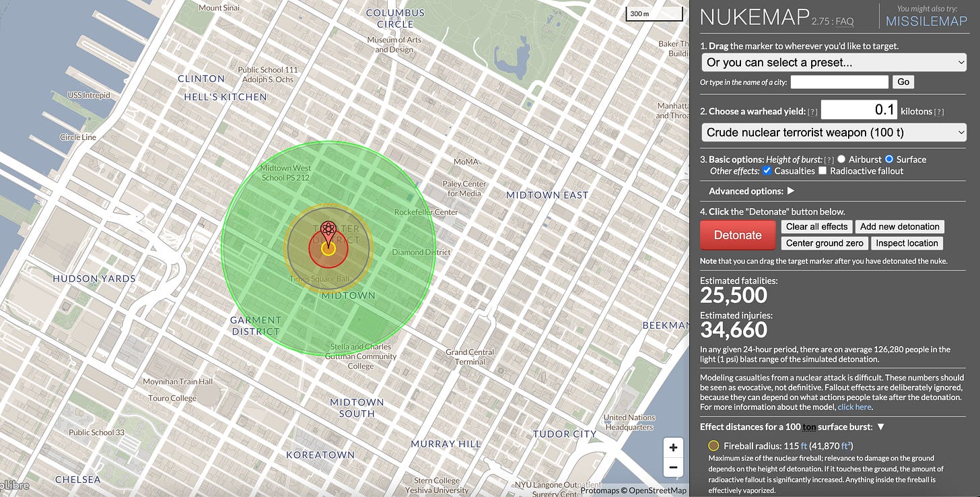Click the help marker after kilotons

[x=938, y=112]
